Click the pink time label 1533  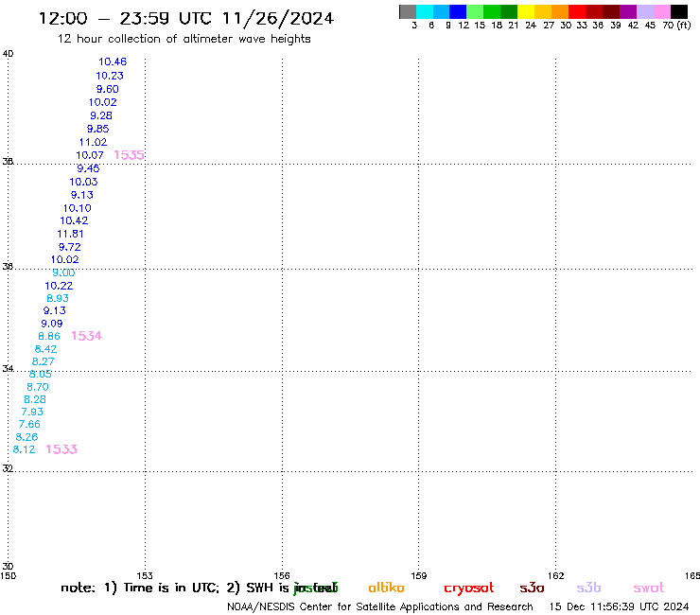[61, 449]
